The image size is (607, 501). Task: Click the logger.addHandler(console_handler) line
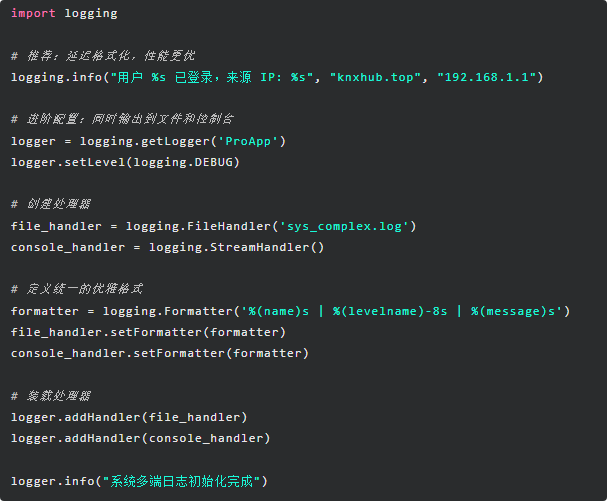click(x=140, y=438)
